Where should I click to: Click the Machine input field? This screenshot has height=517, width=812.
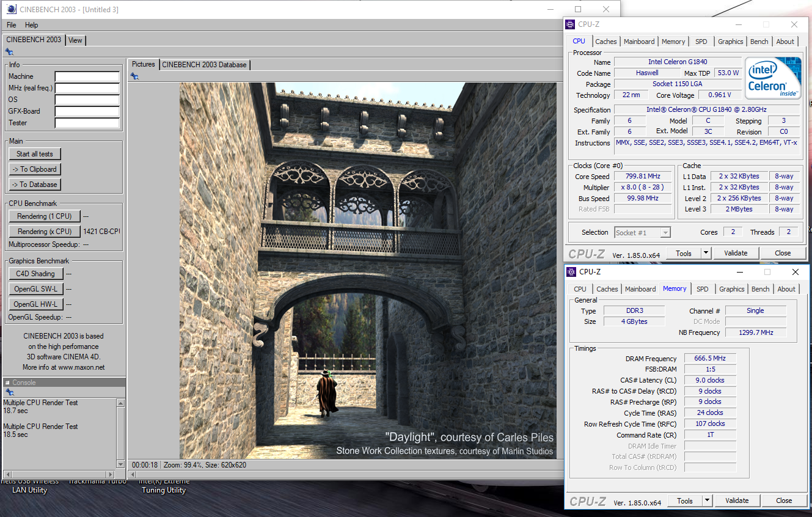click(87, 76)
